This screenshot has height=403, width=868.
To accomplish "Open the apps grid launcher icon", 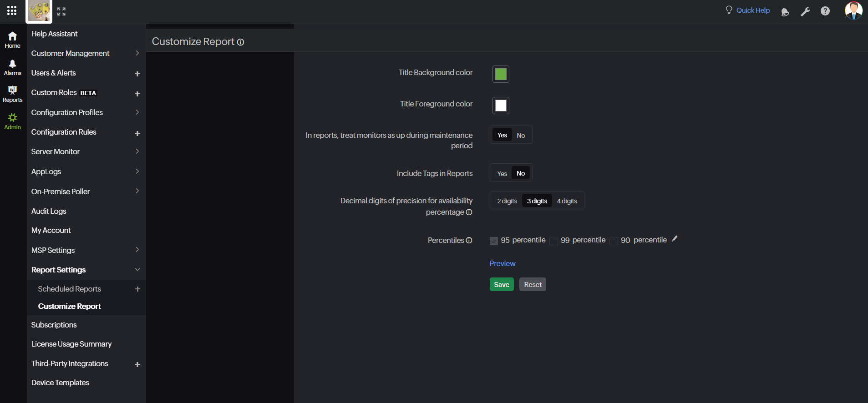I will [x=12, y=10].
